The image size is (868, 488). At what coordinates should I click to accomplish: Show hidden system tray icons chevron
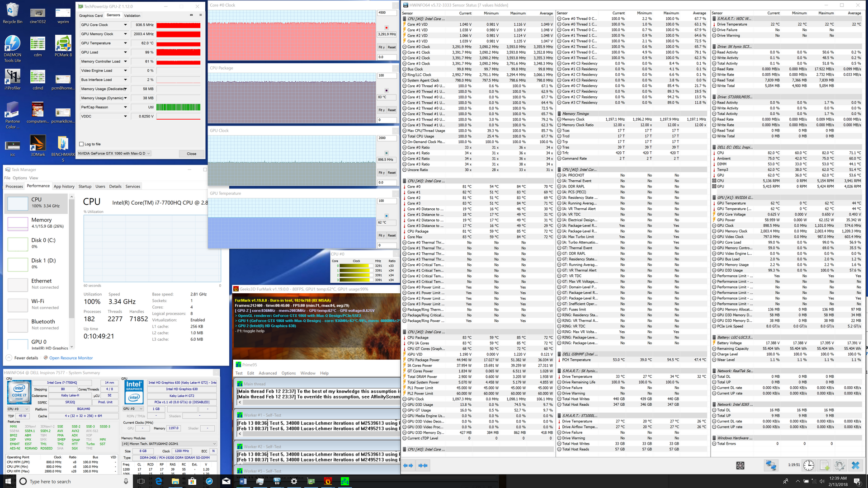tap(798, 481)
